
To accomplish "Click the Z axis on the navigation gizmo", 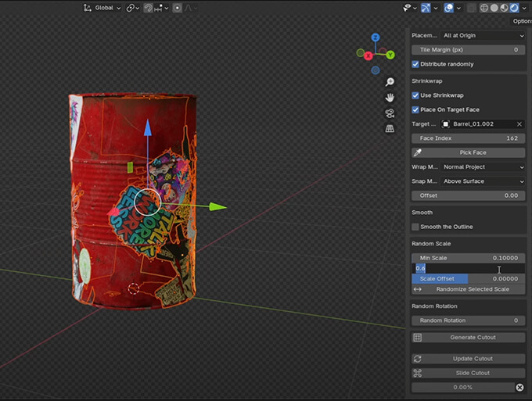I will (376, 38).
